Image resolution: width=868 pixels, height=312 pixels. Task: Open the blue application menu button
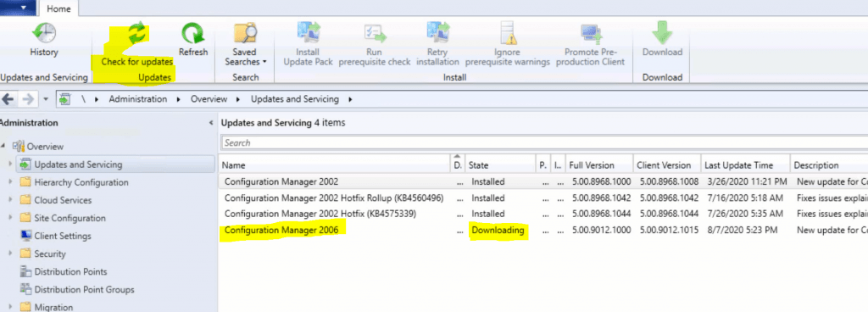click(x=19, y=8)
